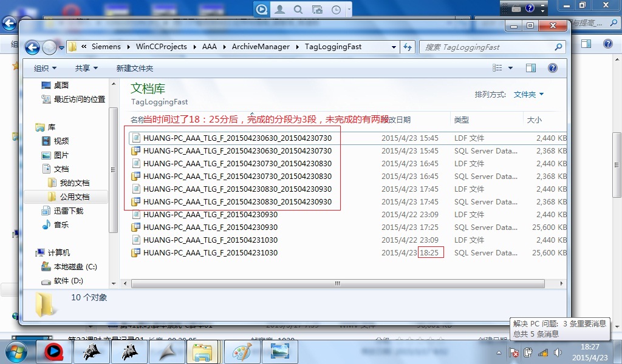Open the 组织 menu
Viewport: 622px width, 364px height.
tap(45, 68)
